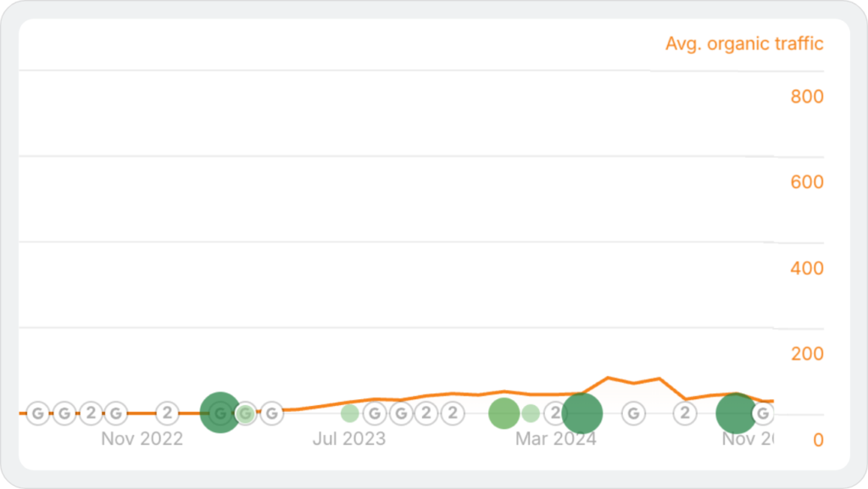Screen dimensions: 868x489
Task: Click the second G marker from the left
Action: [64, 414]
